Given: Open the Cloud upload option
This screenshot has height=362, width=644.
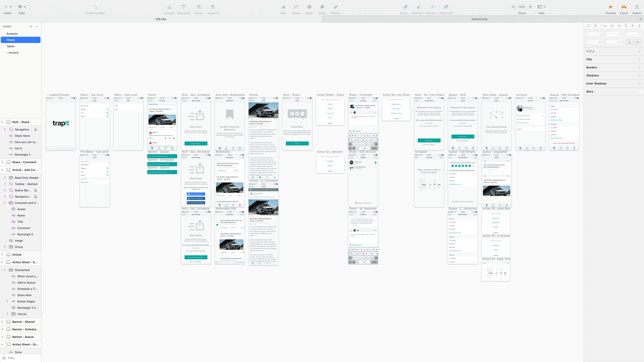Looking at the screenshot, I should [624, 7].
